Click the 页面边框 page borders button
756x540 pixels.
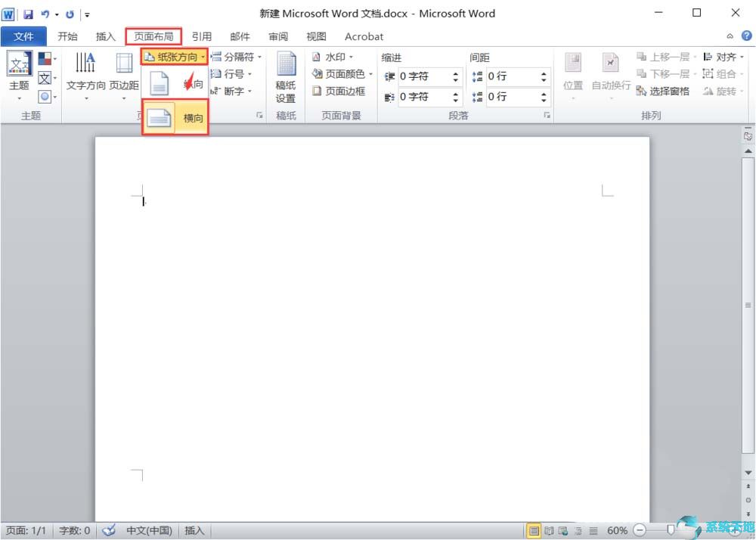[x=339, y=91]
